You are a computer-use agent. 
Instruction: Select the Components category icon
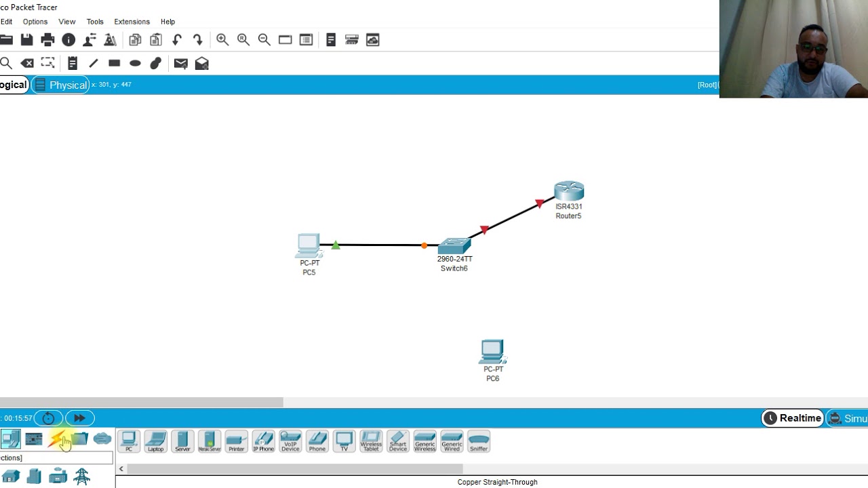(33, 439)
